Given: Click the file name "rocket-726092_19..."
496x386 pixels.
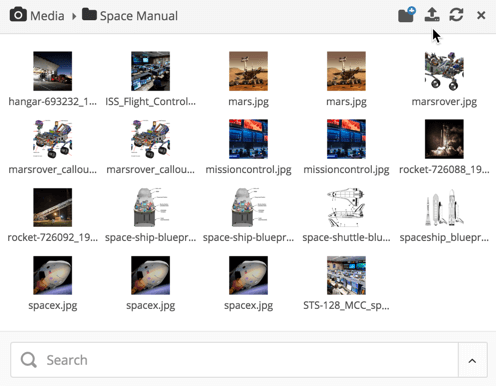Looking at the screenshot, I should pos(53,237).
